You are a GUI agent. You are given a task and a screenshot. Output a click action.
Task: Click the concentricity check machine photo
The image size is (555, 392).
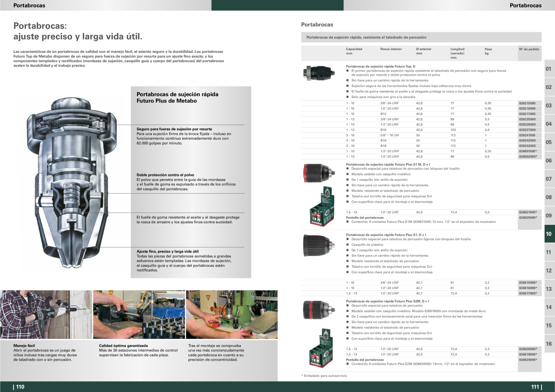(x=232, y=315)
